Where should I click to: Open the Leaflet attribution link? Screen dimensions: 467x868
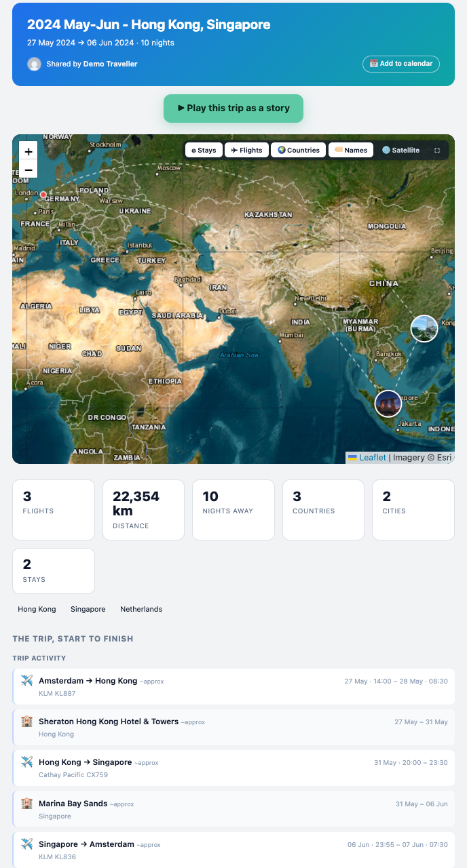[373, 458]
